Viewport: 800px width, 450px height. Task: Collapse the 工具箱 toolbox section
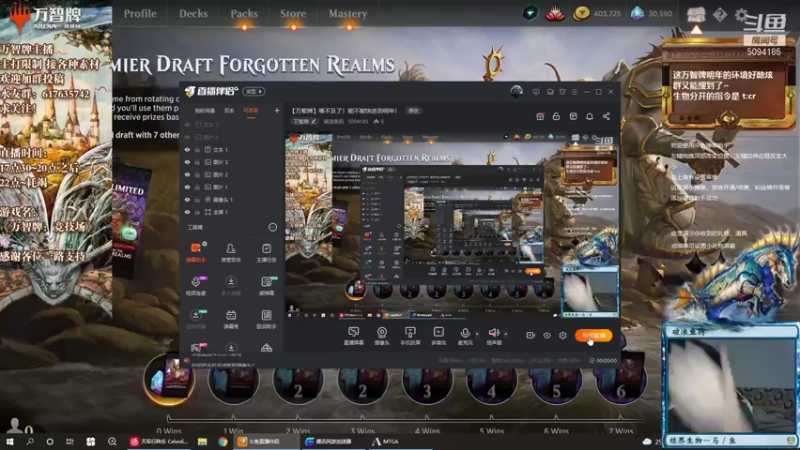click(273, 227)
